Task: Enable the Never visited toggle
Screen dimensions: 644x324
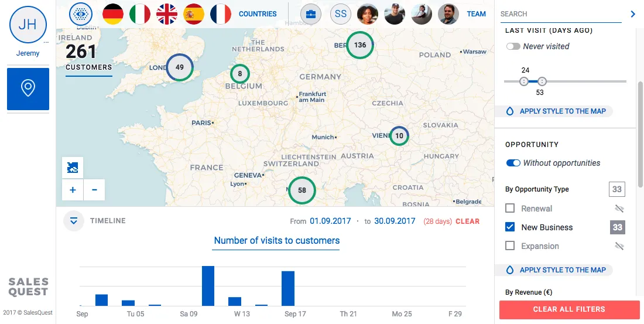Action: point(513,46)
